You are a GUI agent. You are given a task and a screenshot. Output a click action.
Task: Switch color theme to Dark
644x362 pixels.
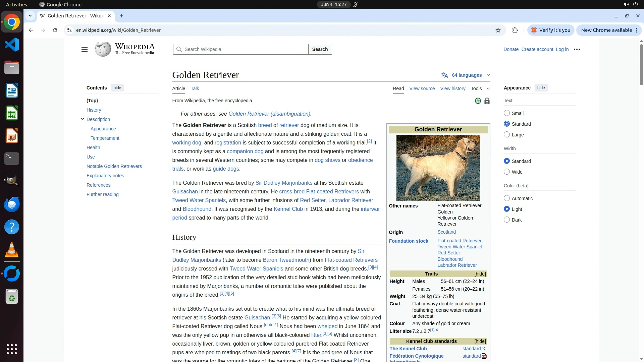pyautogui.click(x=507, y=220)
